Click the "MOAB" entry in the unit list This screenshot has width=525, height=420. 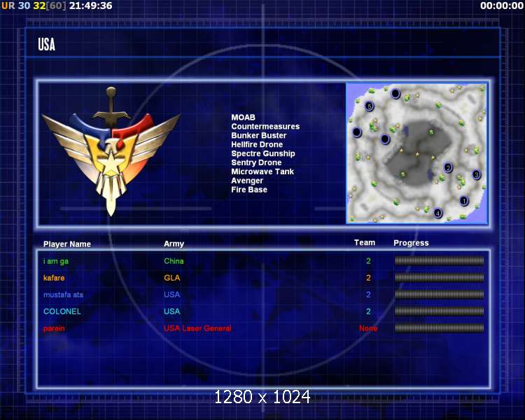pos(243,118)
